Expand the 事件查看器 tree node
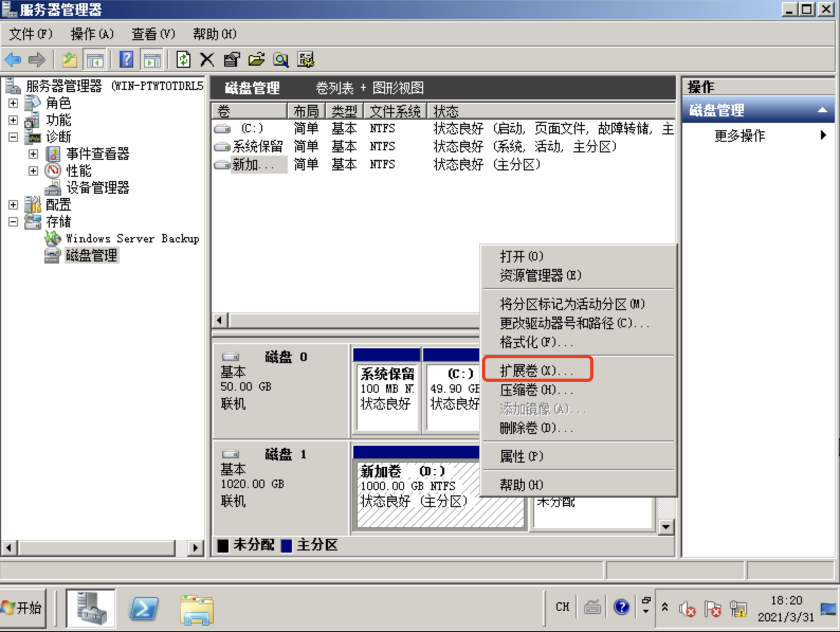Image resolution: width=840 pixels, height=632 pixels. (33, 154)
